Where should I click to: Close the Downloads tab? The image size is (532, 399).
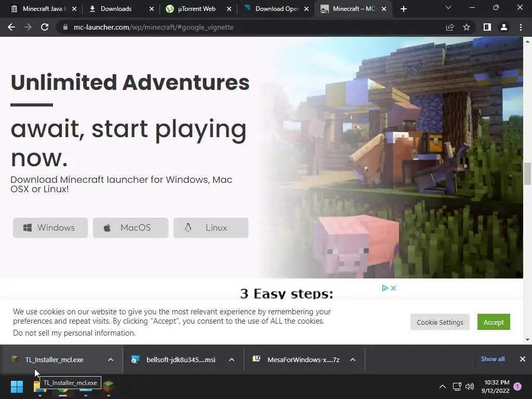(152, 9)
